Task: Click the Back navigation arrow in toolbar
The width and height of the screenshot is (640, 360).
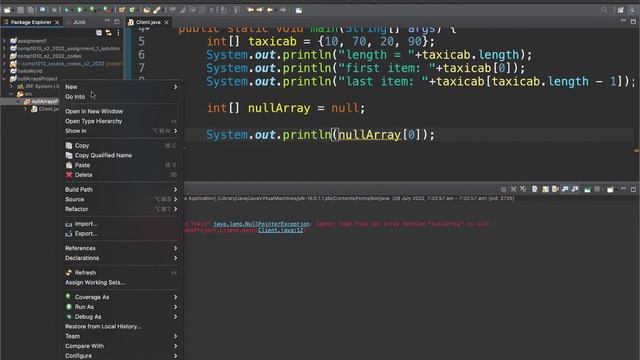Action: [270, 10]
